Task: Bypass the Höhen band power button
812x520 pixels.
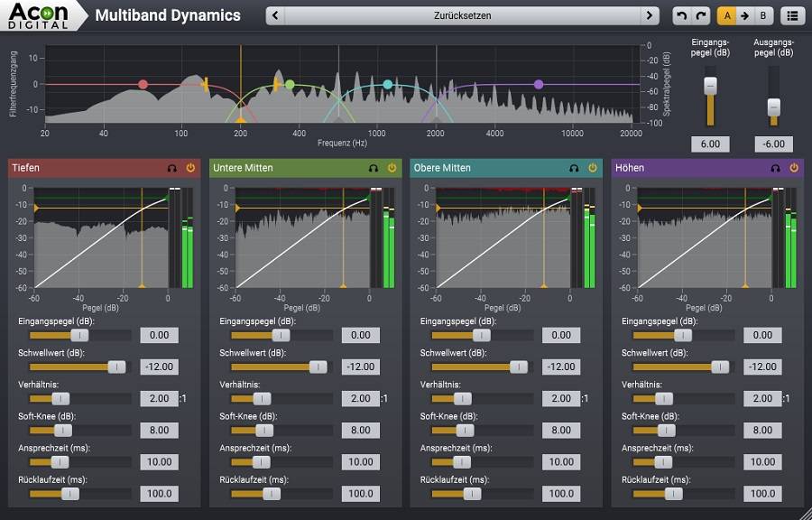Action: click(794, 168)
